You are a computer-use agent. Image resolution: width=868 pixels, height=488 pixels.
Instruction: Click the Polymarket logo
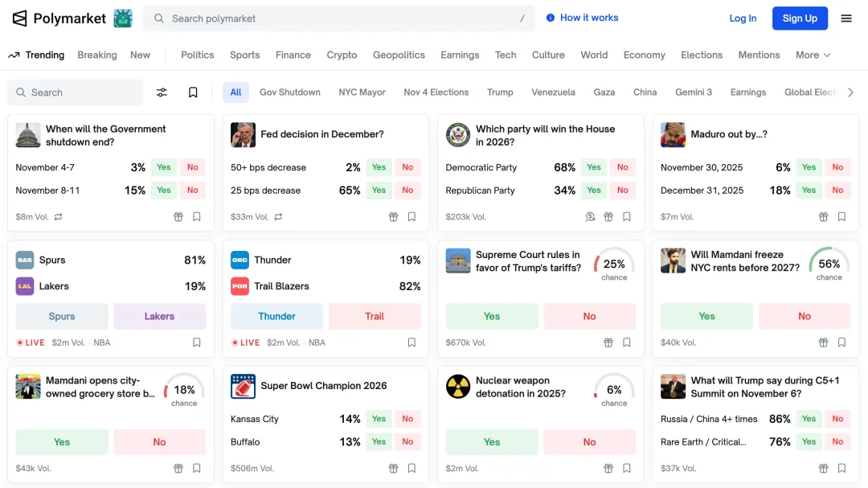tap(59, 18)
